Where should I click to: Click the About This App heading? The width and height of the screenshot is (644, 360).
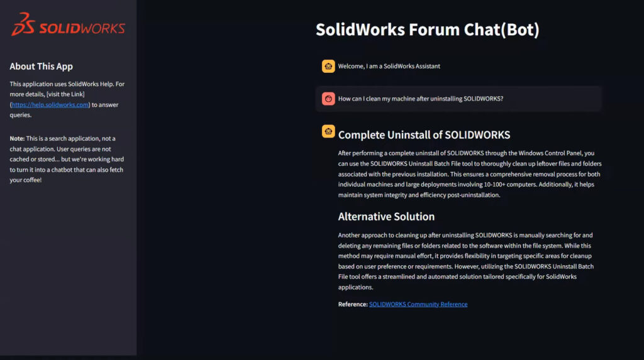click(41, 66)
